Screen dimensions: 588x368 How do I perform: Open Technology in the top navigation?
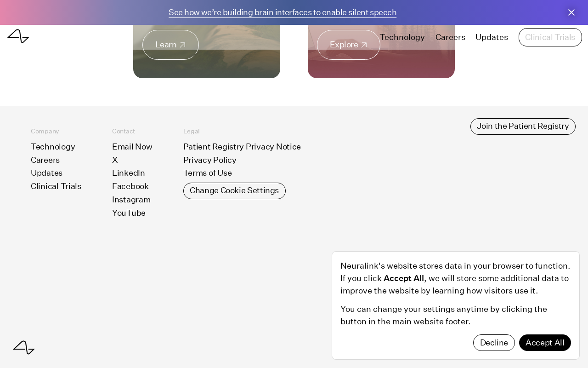[402, 37]
